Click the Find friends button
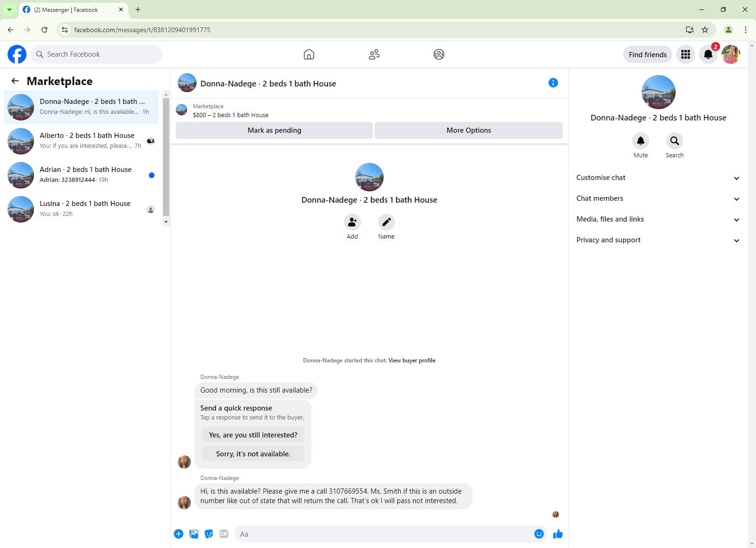This screenshot has height=548, width=756. pos(648,54)
